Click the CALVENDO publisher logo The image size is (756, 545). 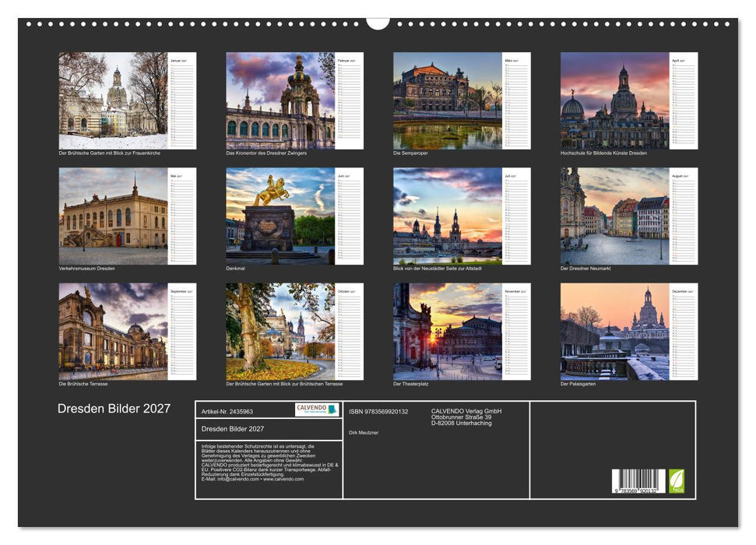coord(317,410)
